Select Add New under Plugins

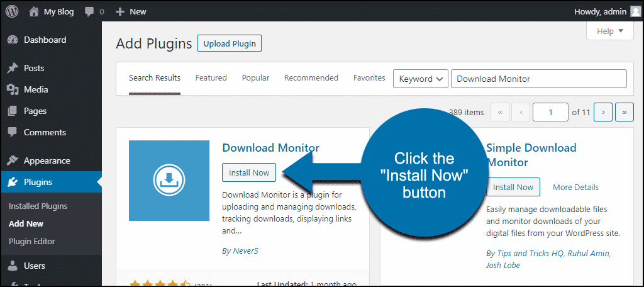(26, 224)
